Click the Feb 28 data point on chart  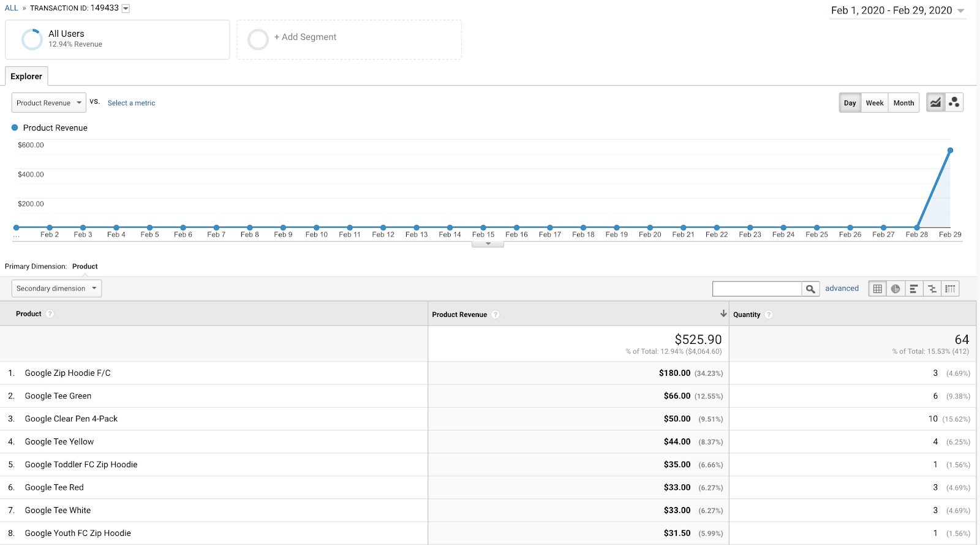click(x=917, y=227)
